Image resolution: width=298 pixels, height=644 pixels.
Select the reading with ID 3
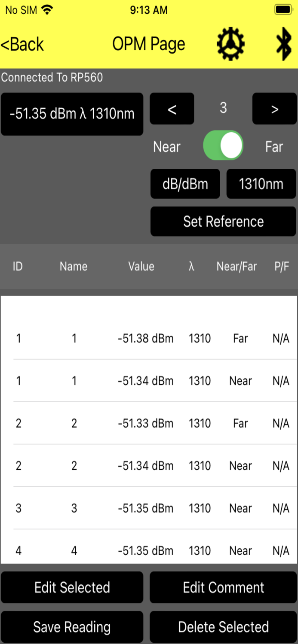[x=149, y=508]
